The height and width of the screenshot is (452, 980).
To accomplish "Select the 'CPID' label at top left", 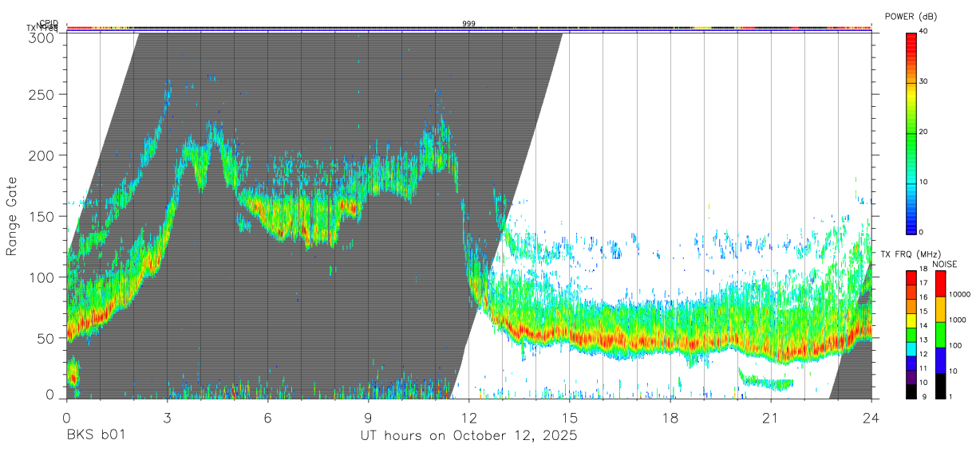I will pyautogui.click(x=49, y=23).
